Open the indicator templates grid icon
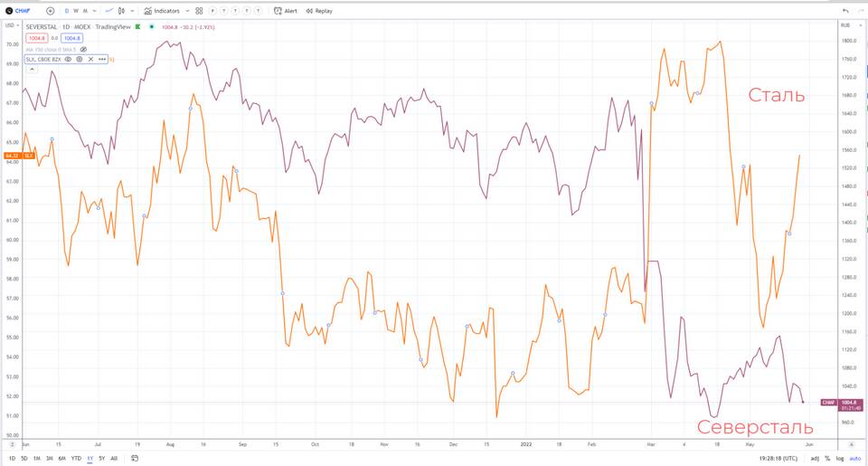The width and height of the screenshot is (868, 466). coord(199,11)
